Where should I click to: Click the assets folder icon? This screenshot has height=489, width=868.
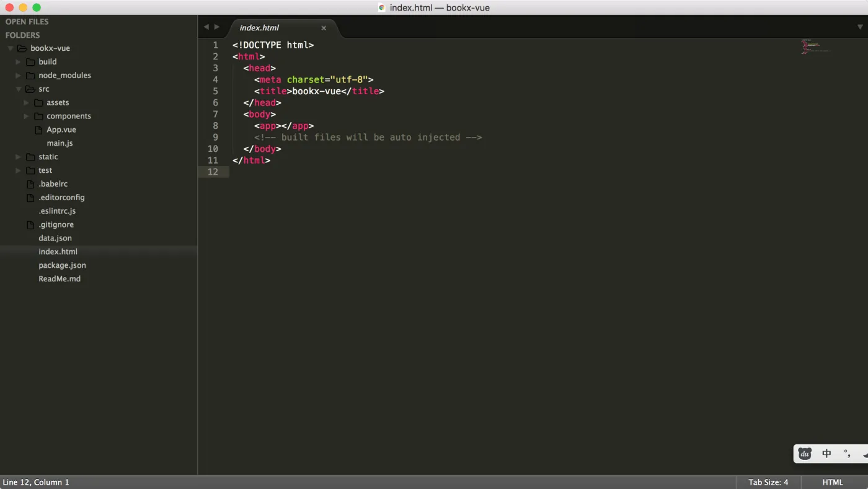click(x=38, y=103)
